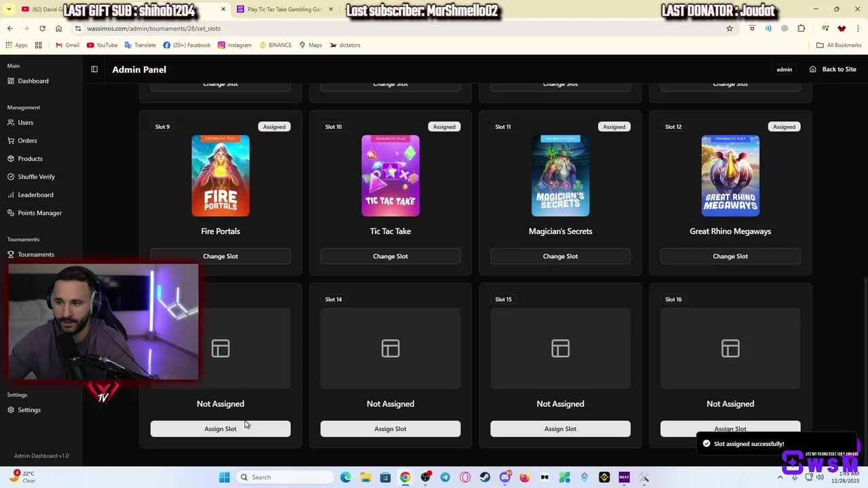Open Products in the sidebar
The image size is (868, 488).
(x=24, y=159)
